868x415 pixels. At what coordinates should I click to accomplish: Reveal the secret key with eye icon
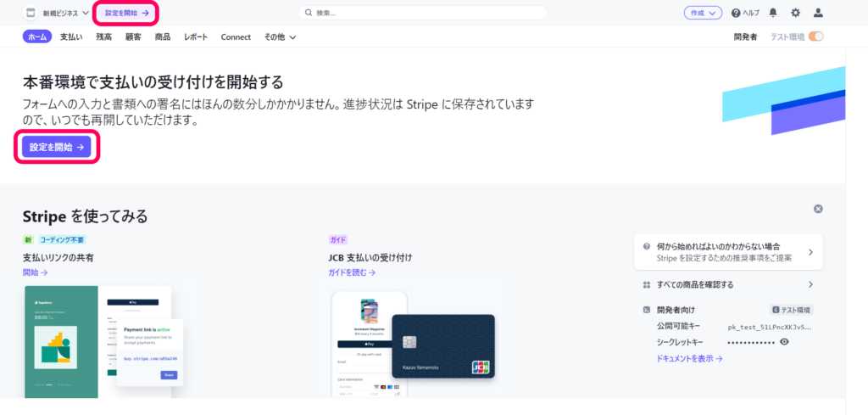[784, 342]
